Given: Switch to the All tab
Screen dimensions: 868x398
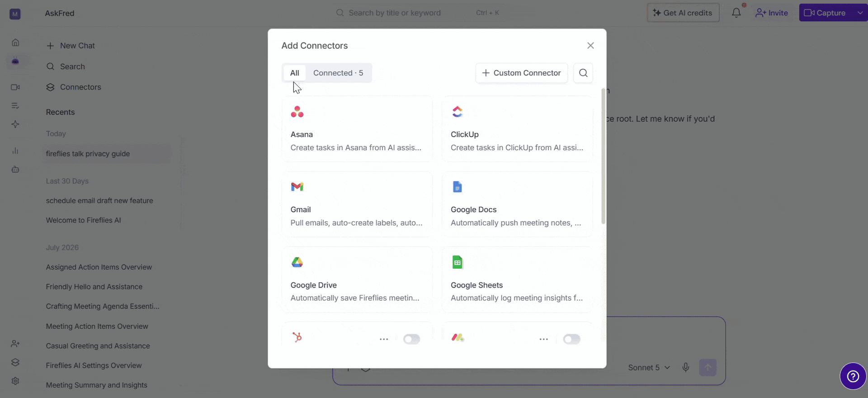Looking at the screenshot, I should pos(295,73).
